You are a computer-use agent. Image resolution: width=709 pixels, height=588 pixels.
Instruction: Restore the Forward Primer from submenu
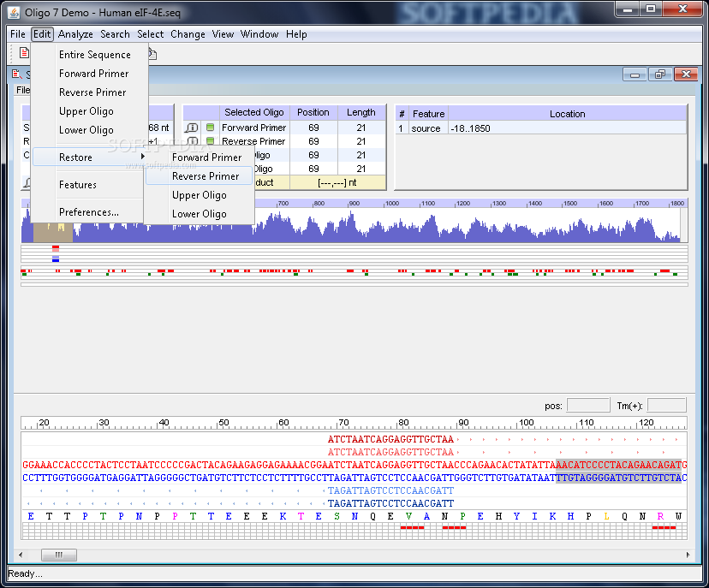pyautogui.click(x=207, y=157)
